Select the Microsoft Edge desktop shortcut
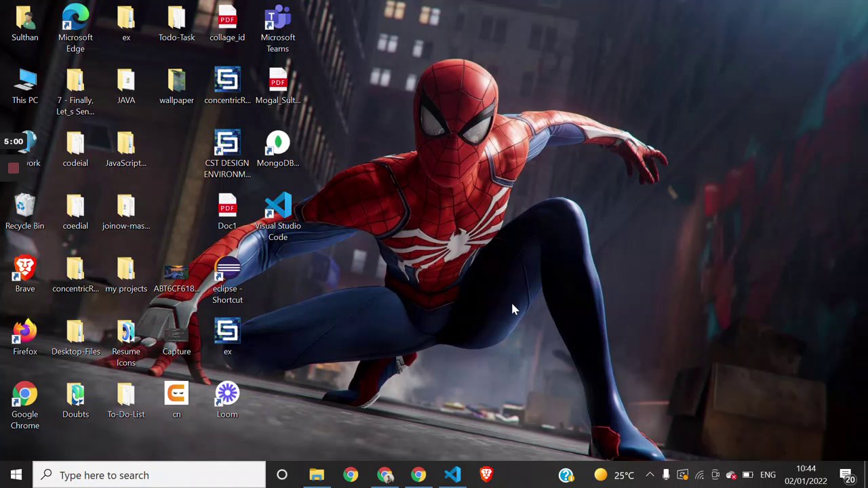The width and height of the screenshot is (868, 488). point(75,28)
